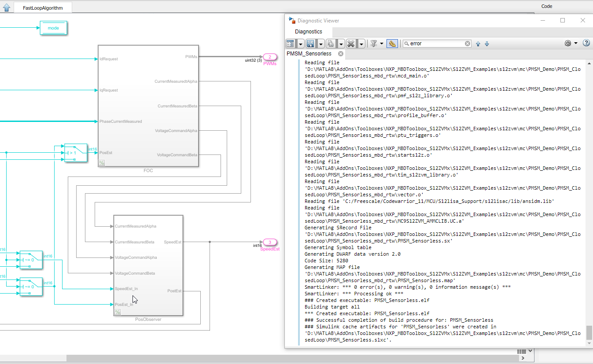Navigate up using the breadcrumb home arrow
The image size is (593, 364).
point(6,7)
